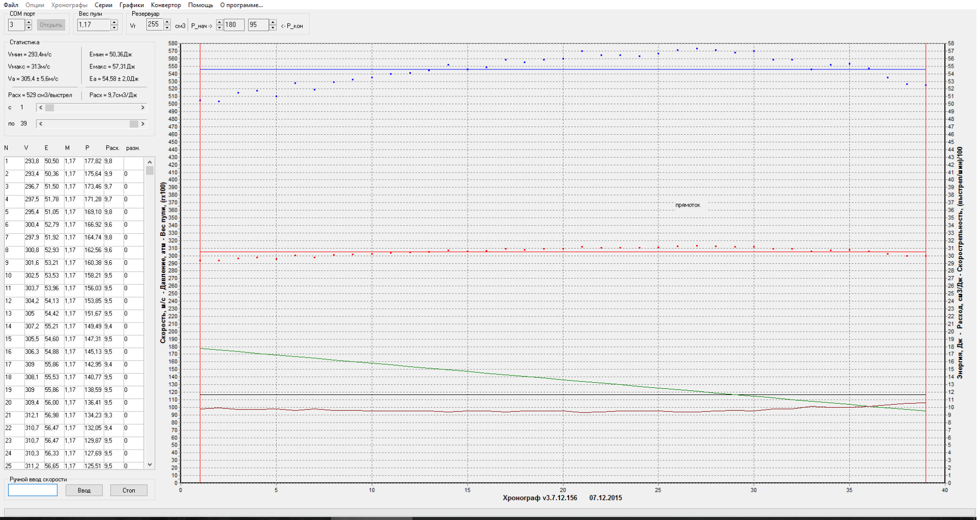Click the 'разн.' column header
The image size is (980, 520).
tap(133, 148)
